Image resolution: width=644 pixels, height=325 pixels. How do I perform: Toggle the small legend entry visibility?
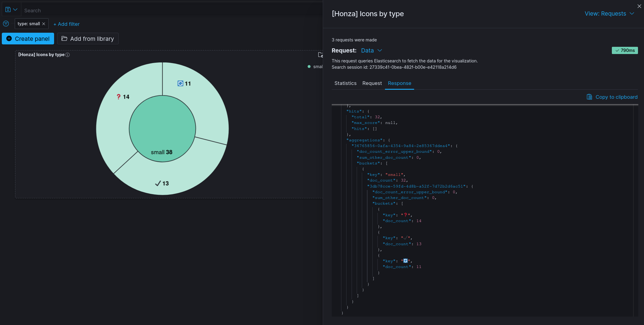(317, 66)
